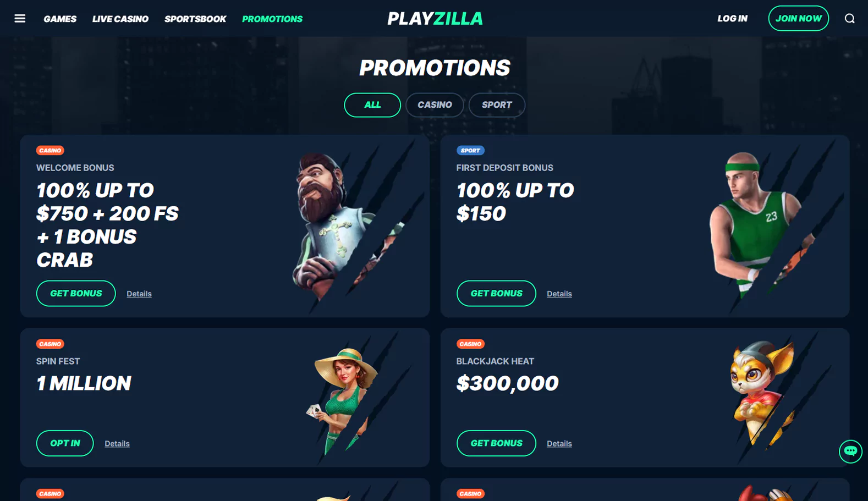Opt in to Spin Fest
Image resolution: width=868 pixels, height=501 pixels.
65,443
